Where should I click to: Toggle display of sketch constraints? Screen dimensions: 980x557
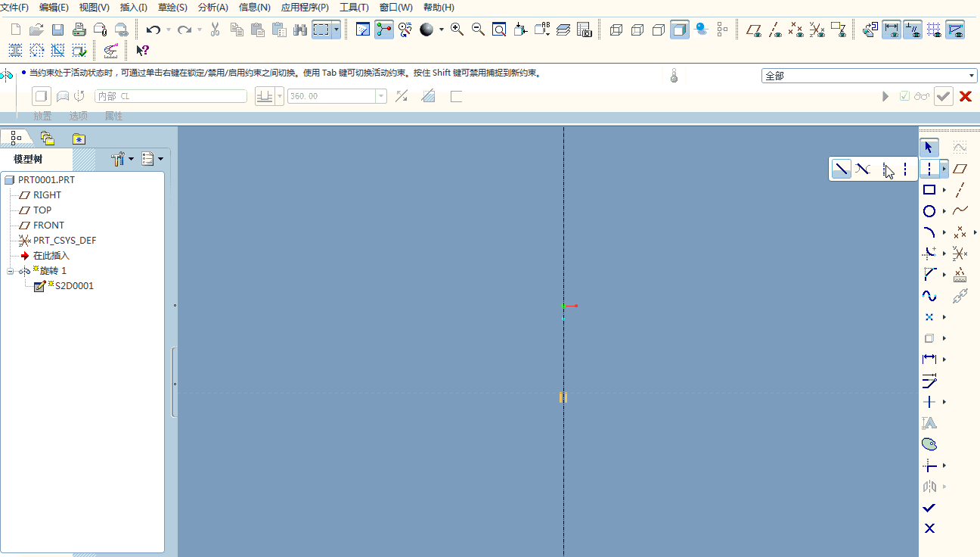pos(913,30)
